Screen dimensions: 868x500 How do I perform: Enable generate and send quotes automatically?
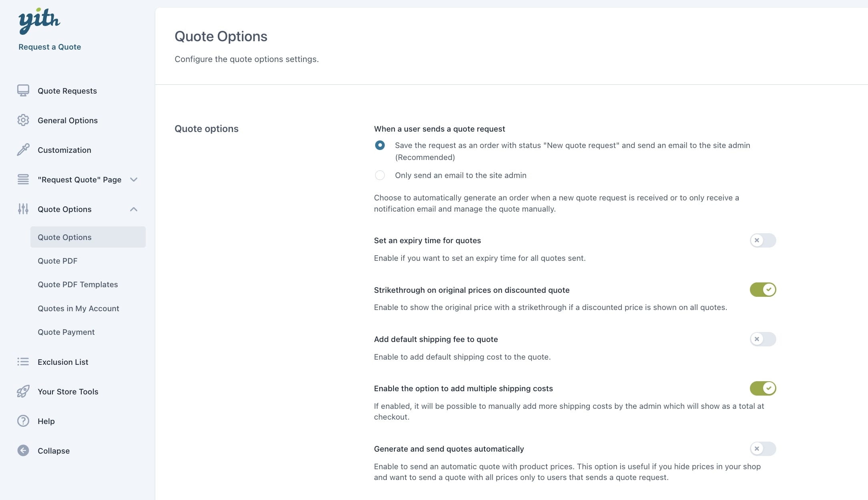(763, 449)
